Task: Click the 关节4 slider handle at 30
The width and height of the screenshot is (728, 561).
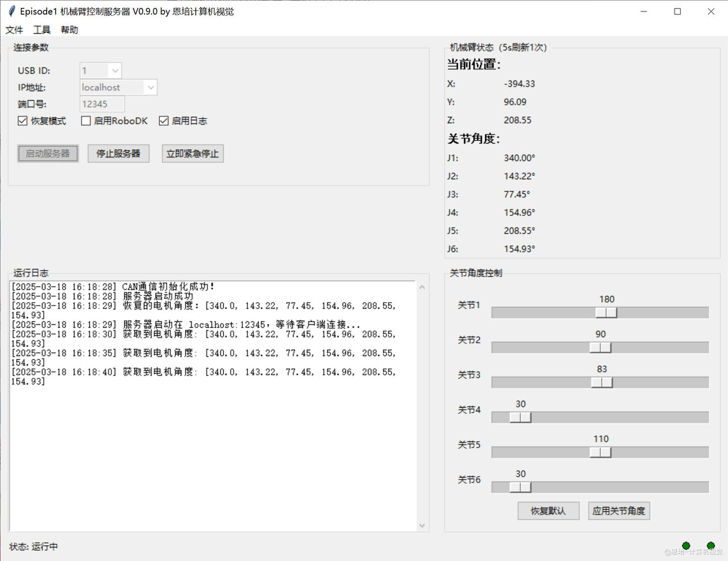Action: [520, 418]
